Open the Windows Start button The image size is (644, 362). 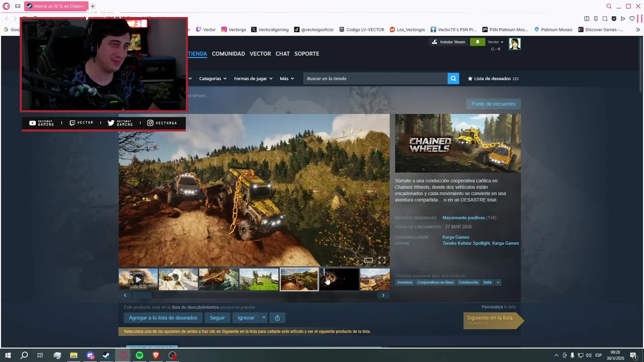(x=8, y=355)
